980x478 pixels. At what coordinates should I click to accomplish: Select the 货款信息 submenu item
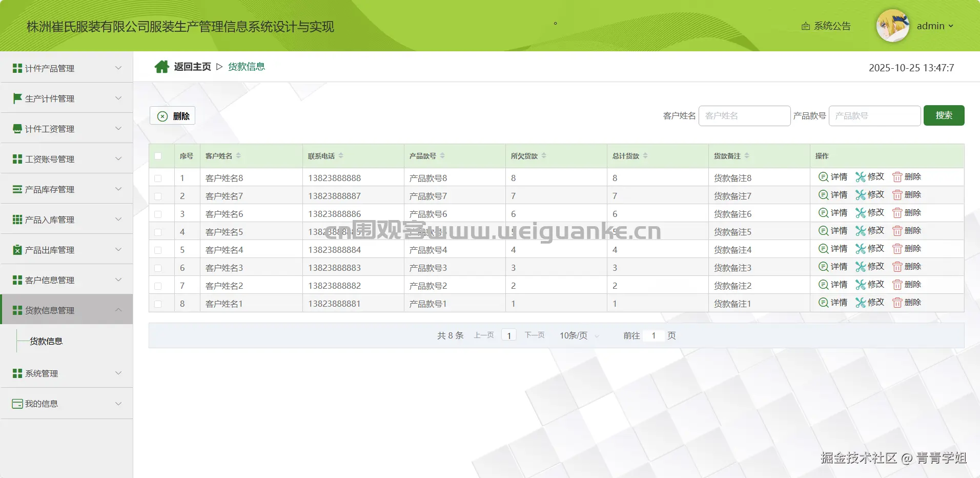(x=46, y=341)
